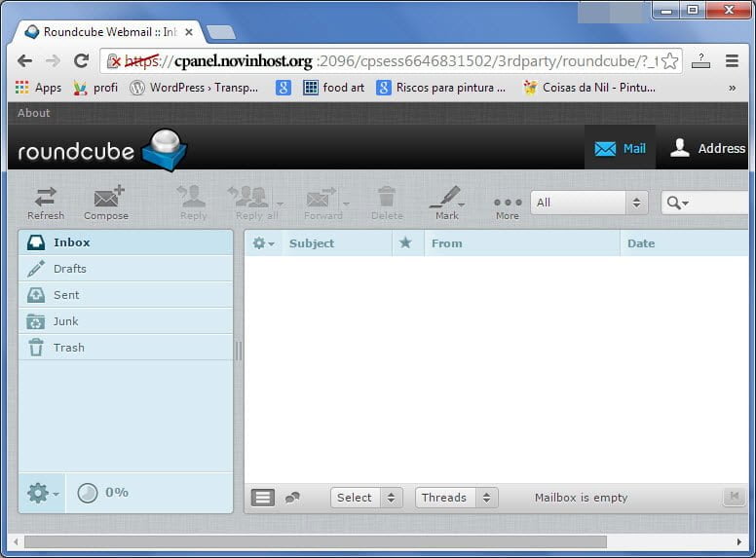Click the Reply all toolbar icon
The width and height of the screenshot is (756, 558).
tap(251, 204)
